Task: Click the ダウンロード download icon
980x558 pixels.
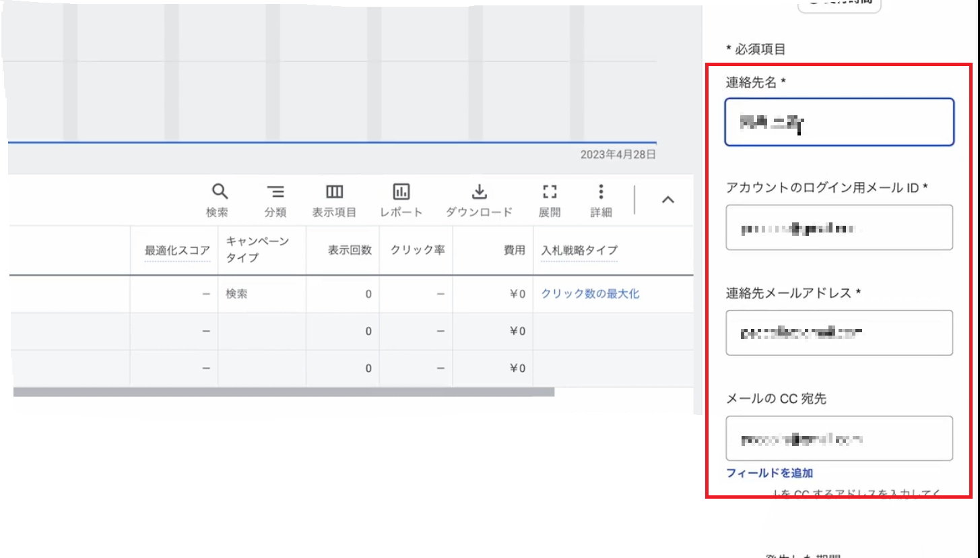Action: [479, 192]
